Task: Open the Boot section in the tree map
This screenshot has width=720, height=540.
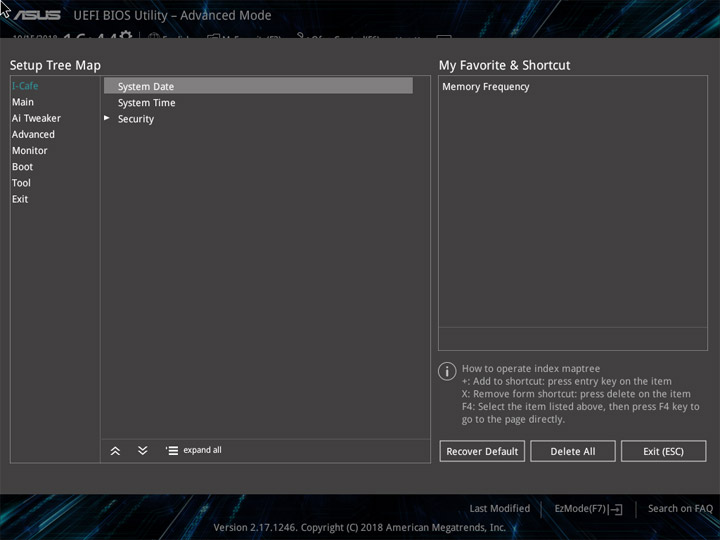Action: pos(22,166)
